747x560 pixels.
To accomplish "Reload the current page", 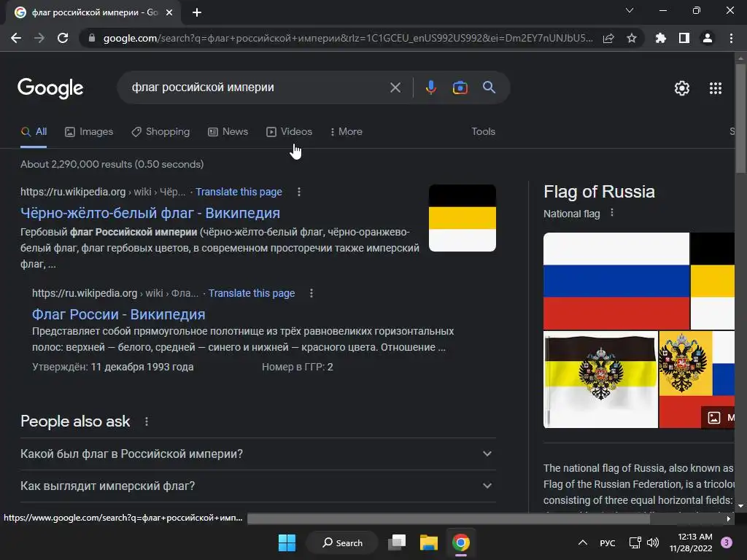I will (63, 38).
